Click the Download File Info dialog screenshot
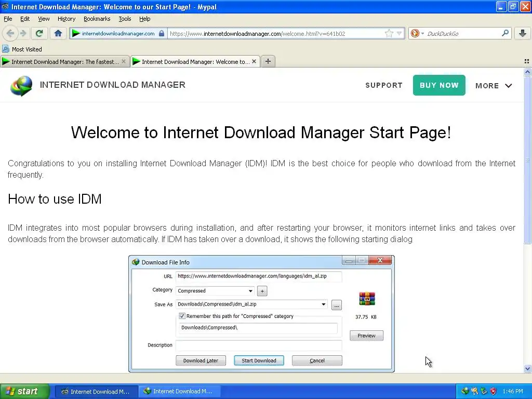This screenshot has width=532, height=399. click(x=261, y=314)
